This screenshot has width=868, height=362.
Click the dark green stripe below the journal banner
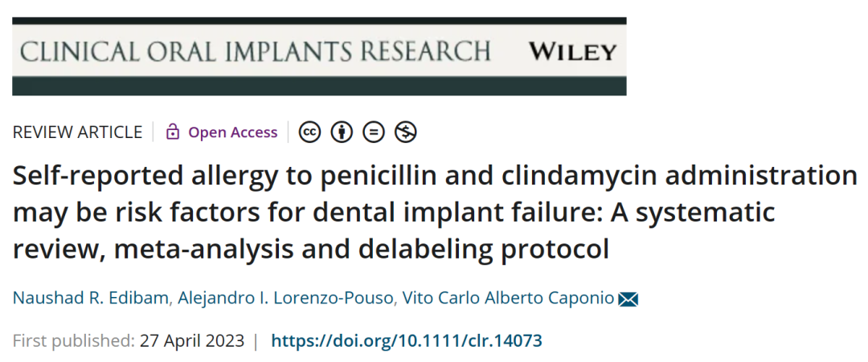[319, 86]
